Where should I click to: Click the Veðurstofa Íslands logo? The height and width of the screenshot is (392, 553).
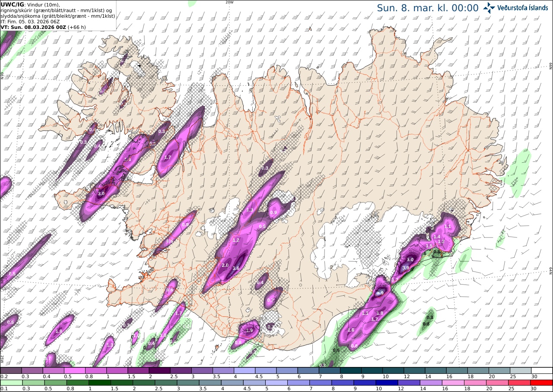tap(515, 8)
